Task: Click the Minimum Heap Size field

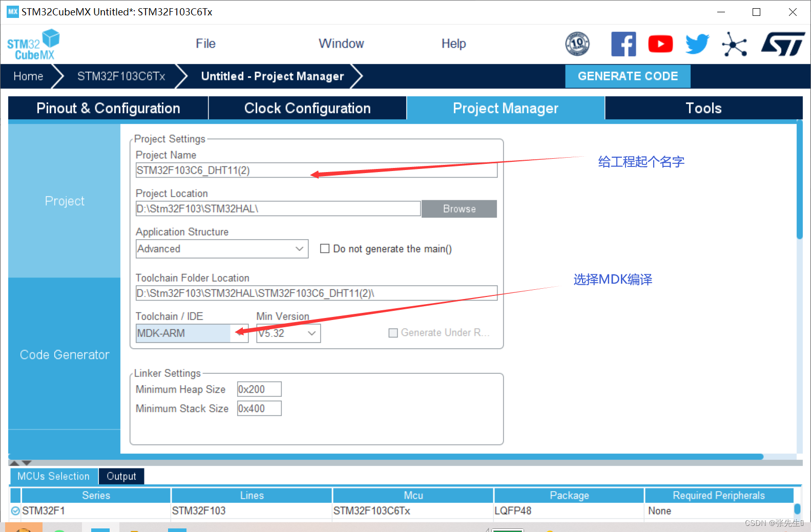Action: (x=259, y=389)
